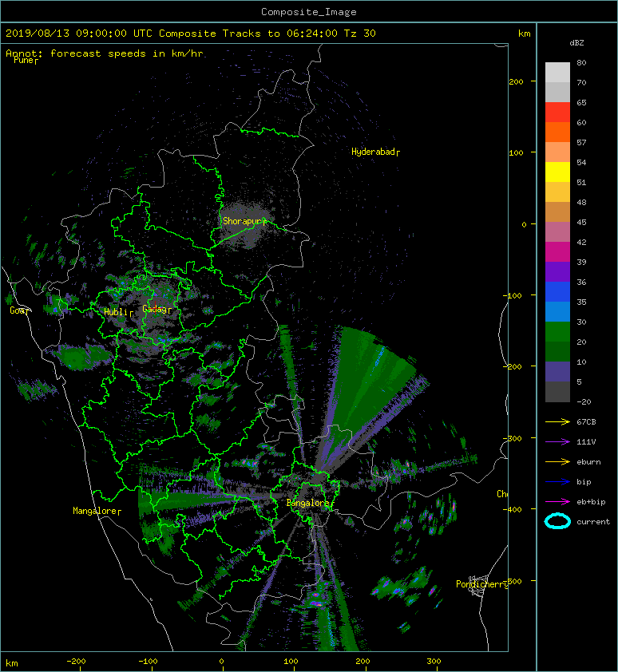Click the 111V legend label
Image resolution: width=618 pixels, height=672 pixels.
pyautogui.click(x=586, y=441)
